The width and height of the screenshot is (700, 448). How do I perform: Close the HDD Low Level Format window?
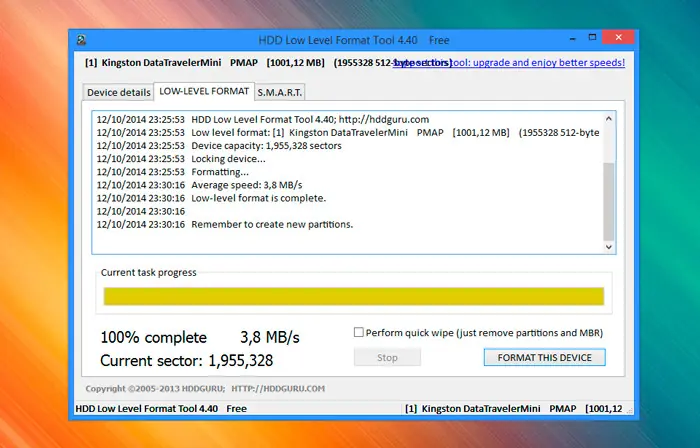pos(618,37)
